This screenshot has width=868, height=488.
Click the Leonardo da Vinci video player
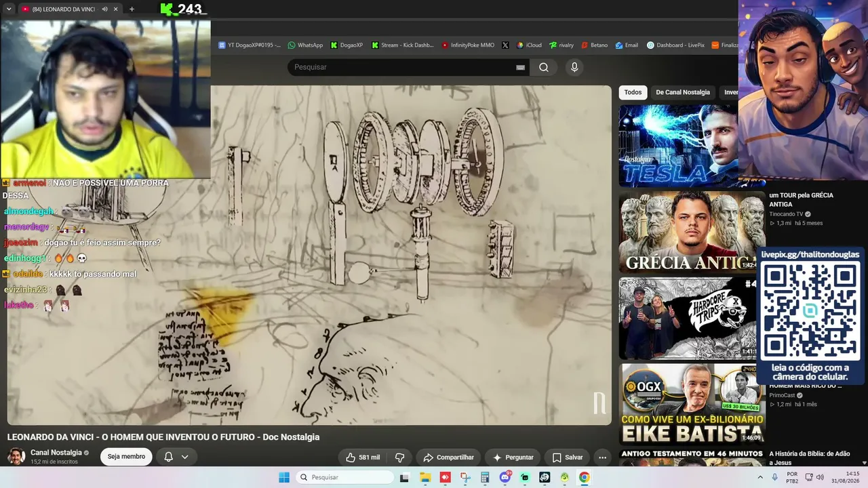(309, 255)
